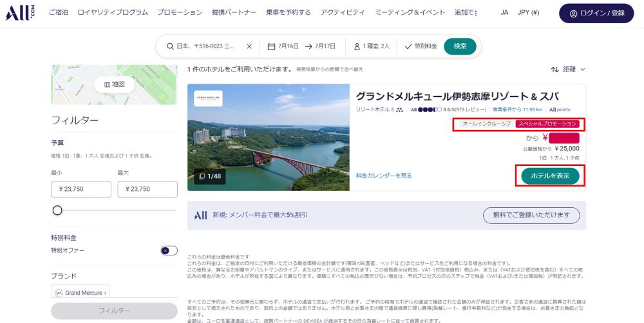Open the JA language selector
Screen dimensions: 644x323
coord(504,13)
